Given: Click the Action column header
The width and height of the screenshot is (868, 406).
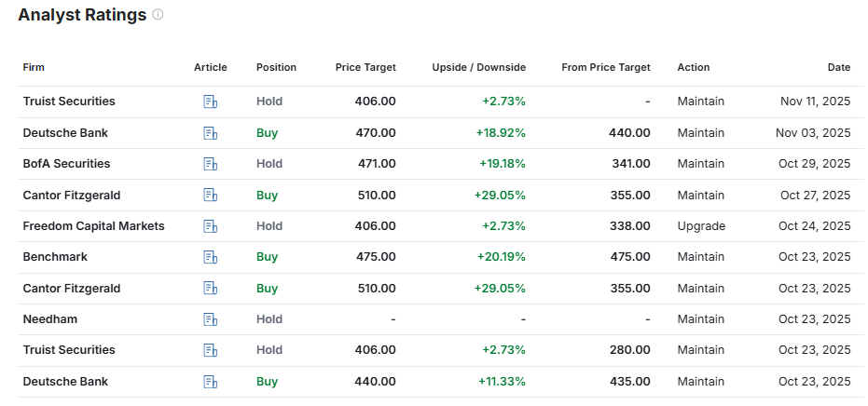Looking at the screenshot, I should click(693, 67).
